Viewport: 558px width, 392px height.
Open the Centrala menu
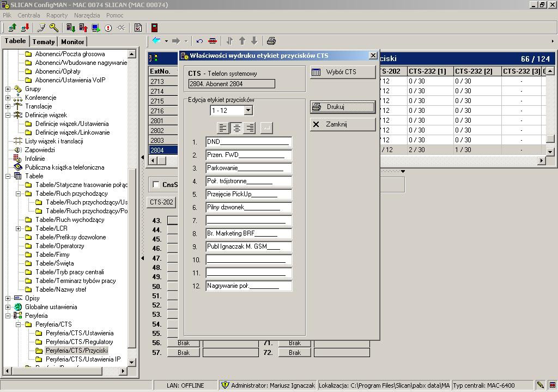[x=29, y=15]
